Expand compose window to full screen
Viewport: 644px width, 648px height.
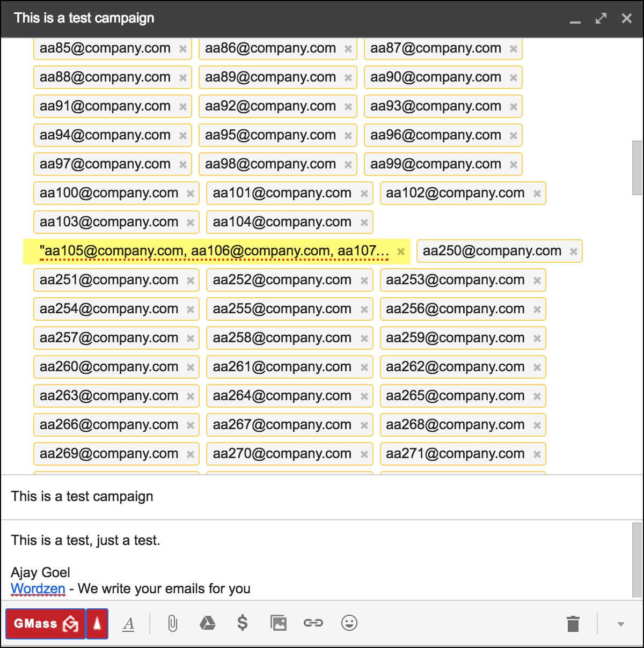(x=600, y=18)
